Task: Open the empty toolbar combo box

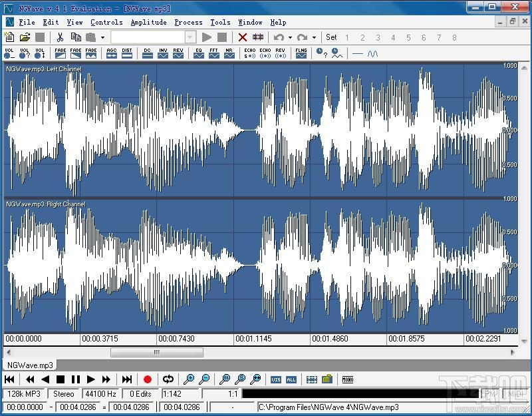Action: pos(153,37)
